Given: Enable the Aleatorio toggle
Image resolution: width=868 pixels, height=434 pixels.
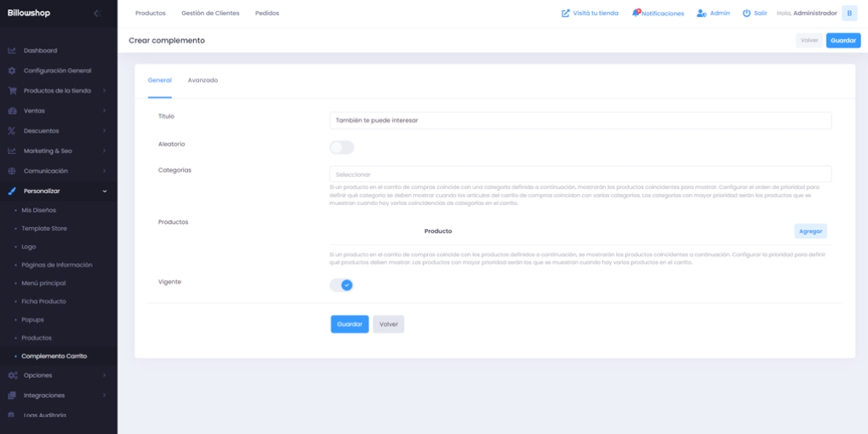Looking at the screenshot, I should point(341,147).
